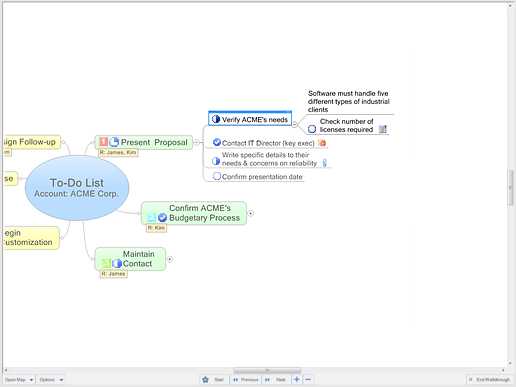This screenshot has width=516, height=387.
Task: Toggle the empty progress circle on Confirm presentation date
Action: [x=217, y=176]
